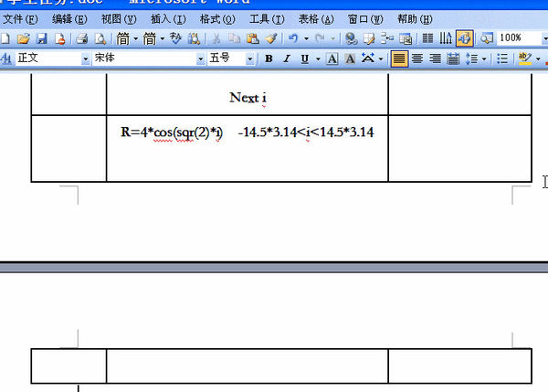The width and height of the screenshot is (548, 392).
Task: Open the second 简 conversion dropdown arrow
Action: (163, 38)
